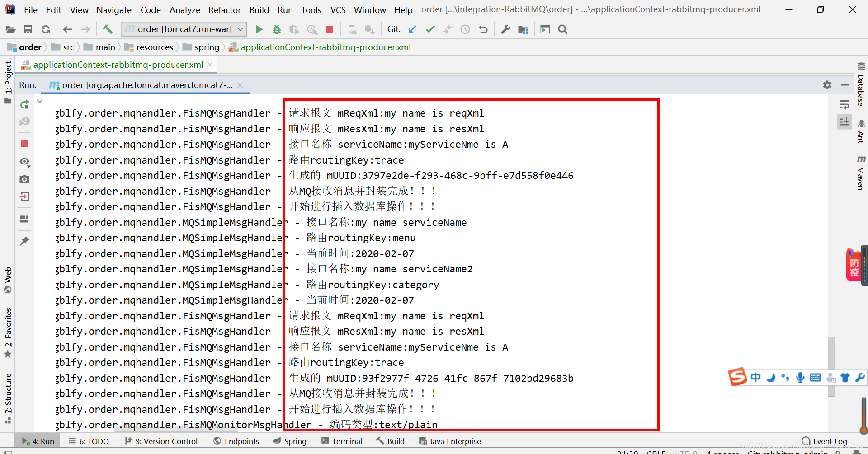Expand the console fold chevron

40,101
